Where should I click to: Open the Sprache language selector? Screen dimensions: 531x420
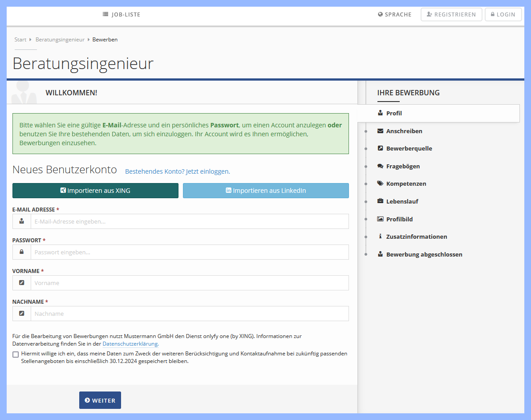[394, 14]
